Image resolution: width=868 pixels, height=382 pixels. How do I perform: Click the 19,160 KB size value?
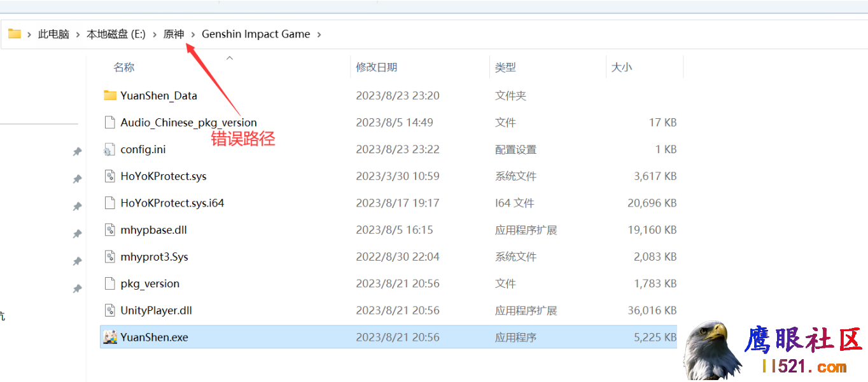click(x=652, y=230)
